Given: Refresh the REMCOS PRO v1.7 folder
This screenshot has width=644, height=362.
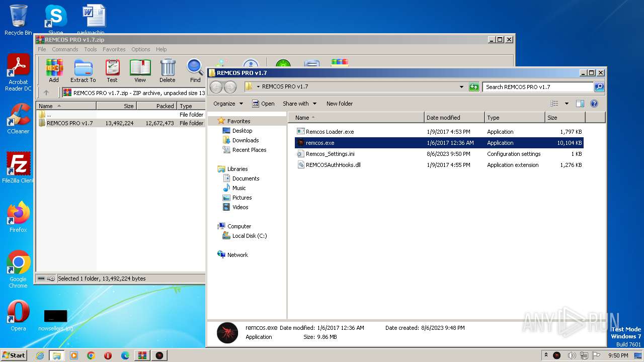Looking at the screenshot, I should coord(474,87).
